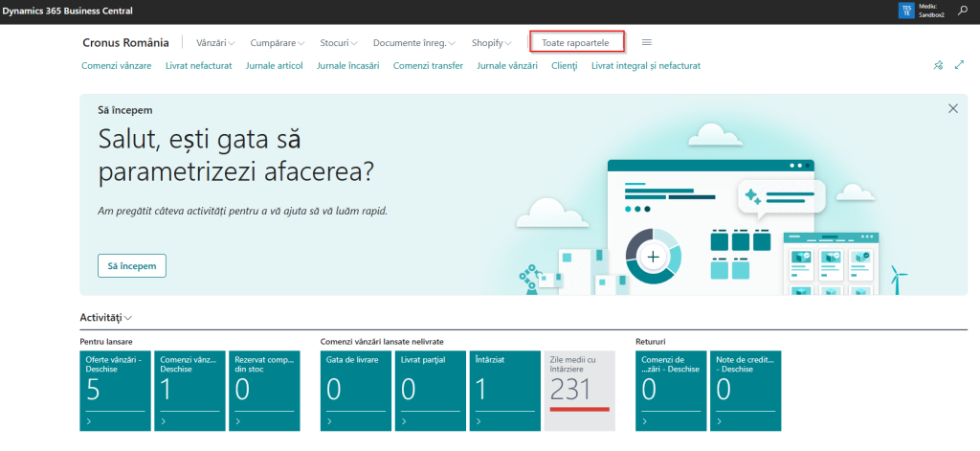Open Livrat parțial tile
Screen dimensions: 980x451
pyautogui.click(x=431, y=391)
